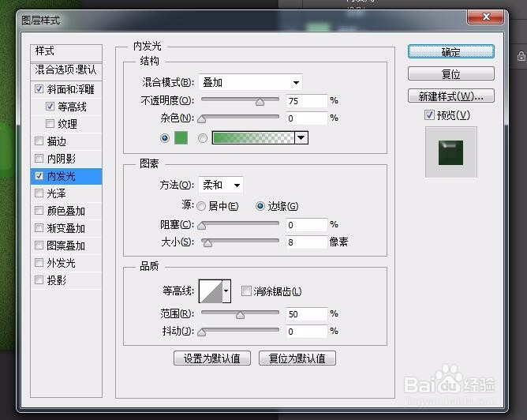Toggle the 斜面和浮雕 checkbox

pyautogui.click(x=39, y=88)
